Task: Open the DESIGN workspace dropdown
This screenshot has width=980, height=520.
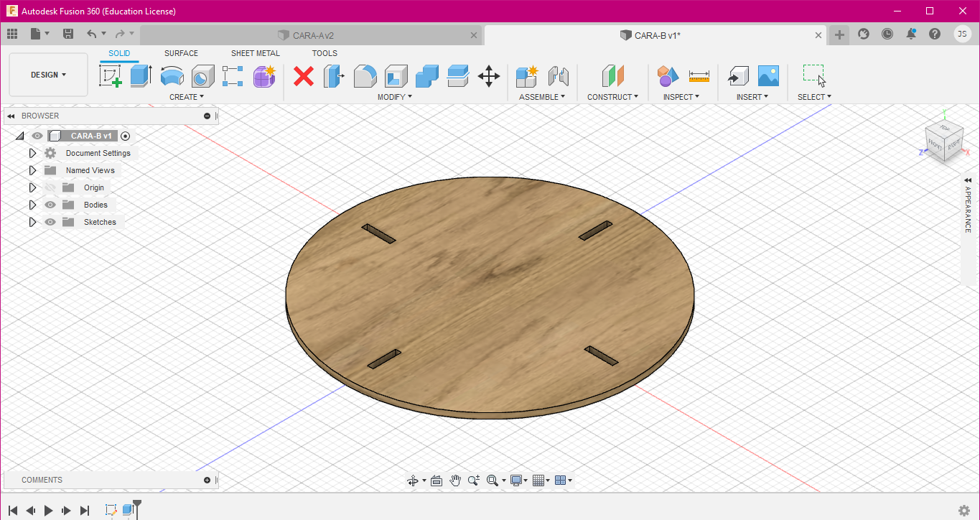Action: [x=48, y=75]
